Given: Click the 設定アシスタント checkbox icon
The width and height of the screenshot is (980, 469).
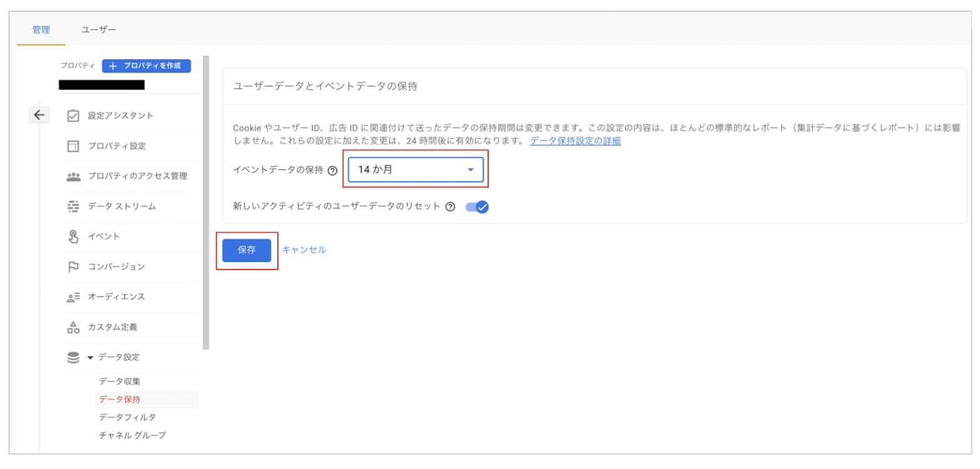Looking at the screenshot, I should coord(73,116).
